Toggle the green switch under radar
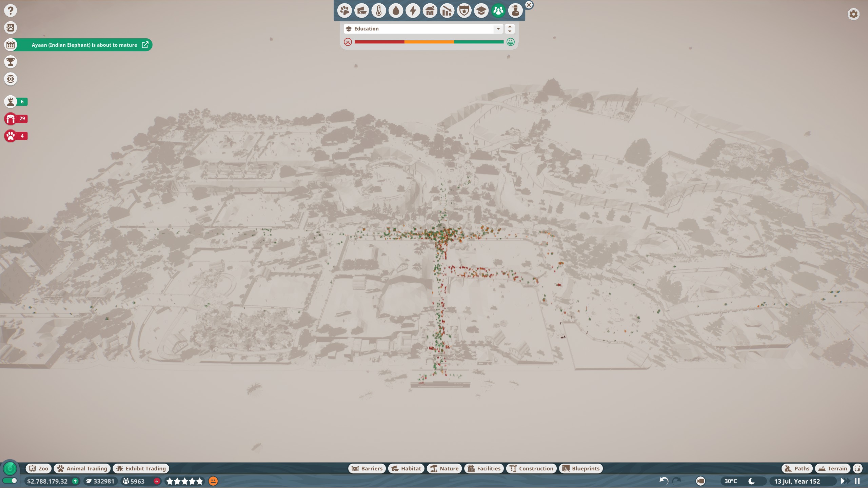This screenshot has height=488, width=868. [x=10, y=481]
